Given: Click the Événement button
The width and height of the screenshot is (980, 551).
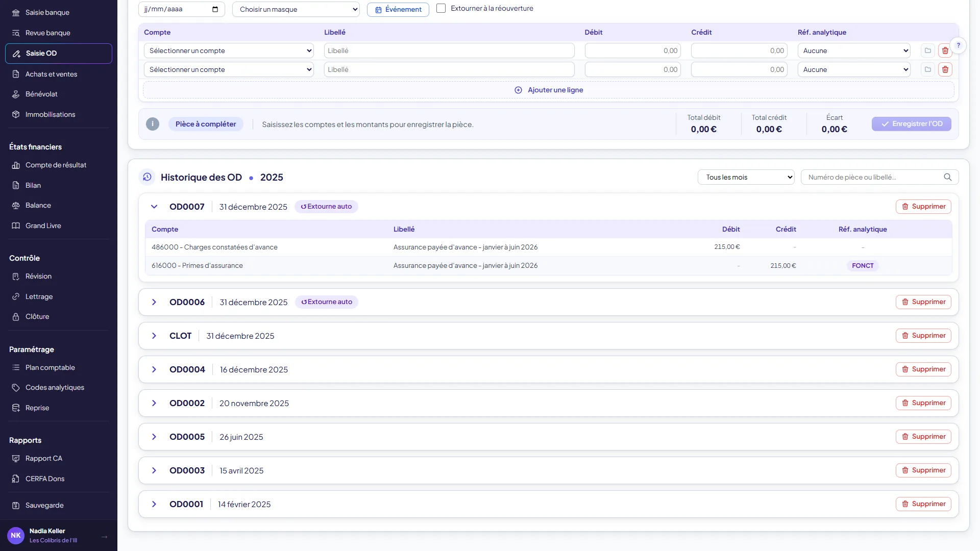Looking at the screenshot, I should point(398,9).
